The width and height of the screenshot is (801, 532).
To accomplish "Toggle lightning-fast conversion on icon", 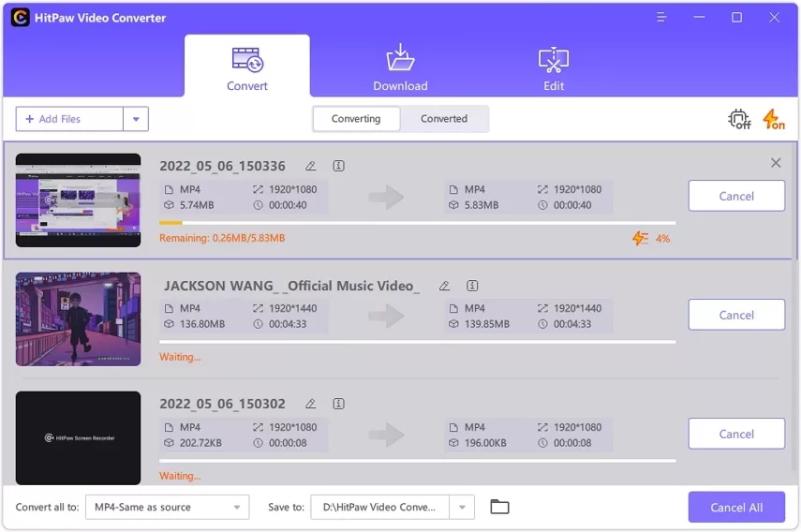I will 774,119.
